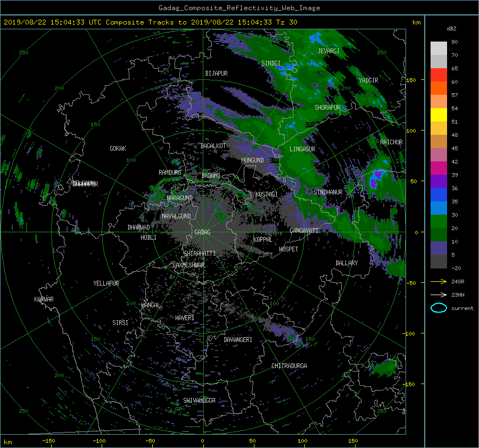The width and height of the screenshot is (479, 448).
Task: Click the DAVANGERI label
Action: (238, 340)
